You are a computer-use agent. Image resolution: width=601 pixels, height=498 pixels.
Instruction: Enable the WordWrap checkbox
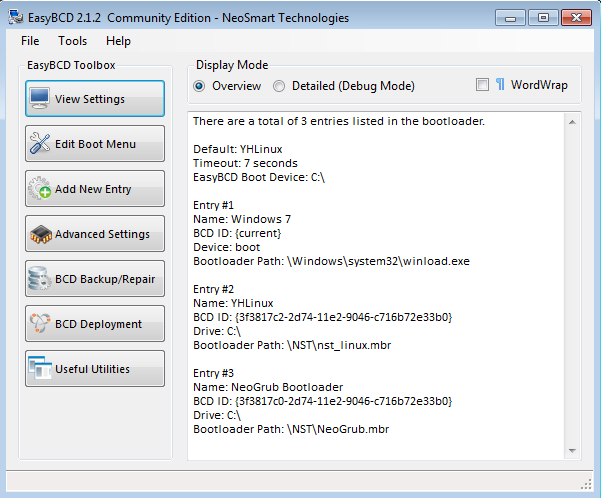482,85
